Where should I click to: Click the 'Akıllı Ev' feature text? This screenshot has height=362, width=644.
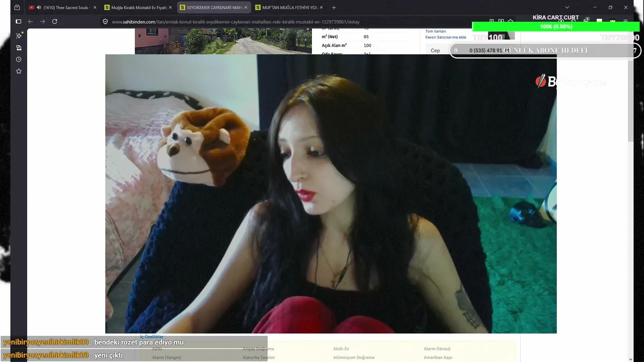(x=341, y=349)
